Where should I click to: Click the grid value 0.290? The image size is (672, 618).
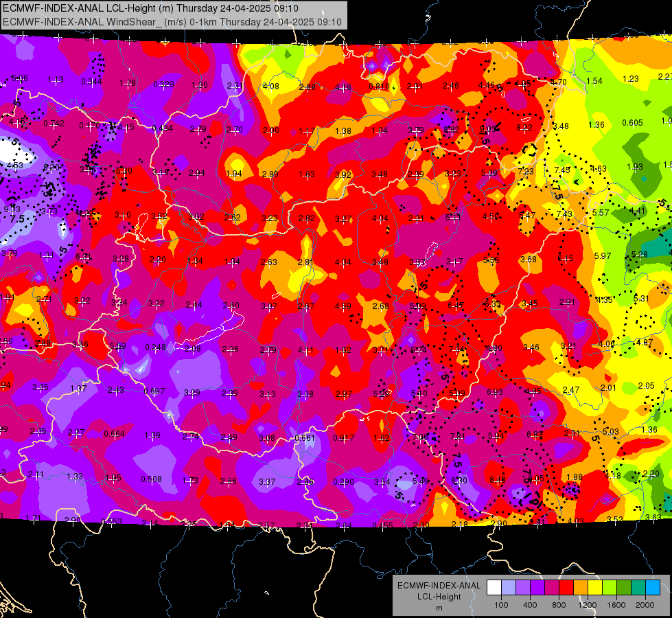pos(344,481)
